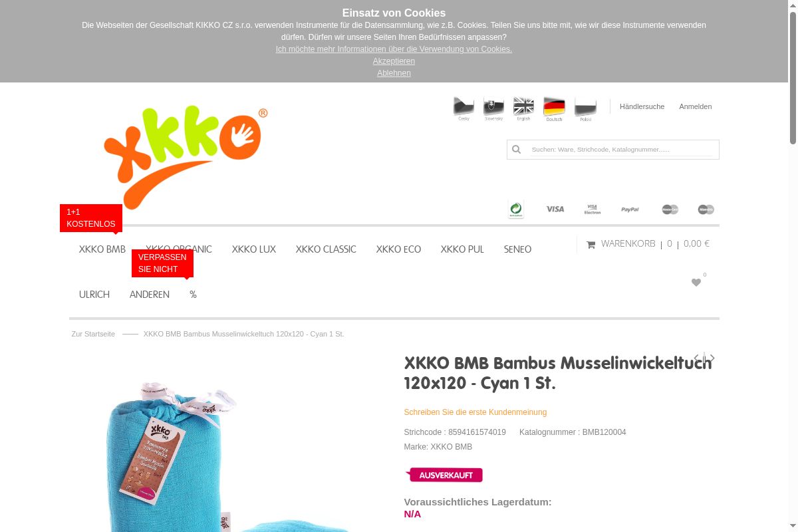Click the XKKO logo
This screenshot has height=532, width=798.
(x=186, y=157)
